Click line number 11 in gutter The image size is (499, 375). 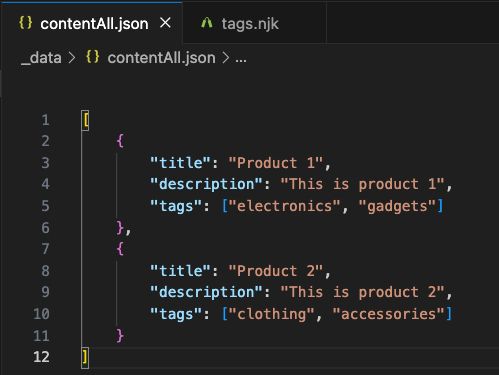click(x=42, y=336)
